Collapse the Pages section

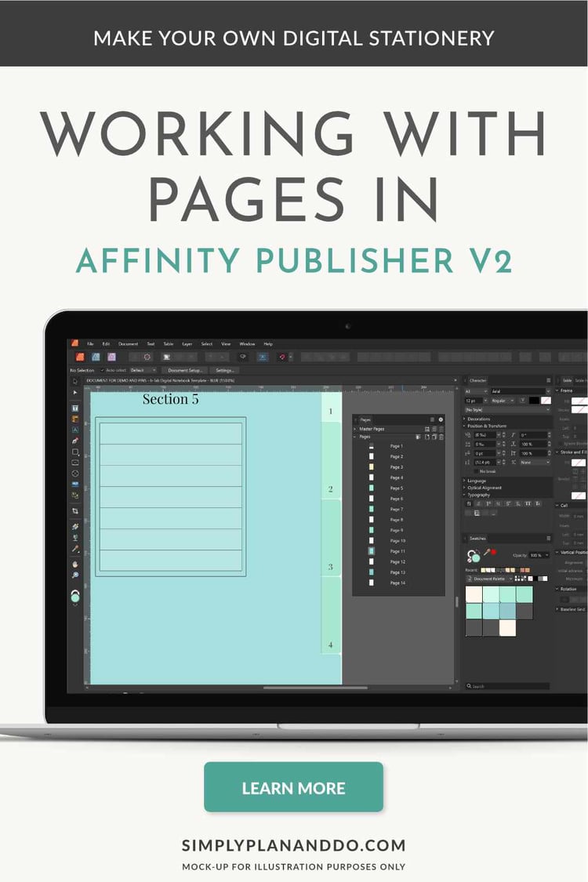355,437
